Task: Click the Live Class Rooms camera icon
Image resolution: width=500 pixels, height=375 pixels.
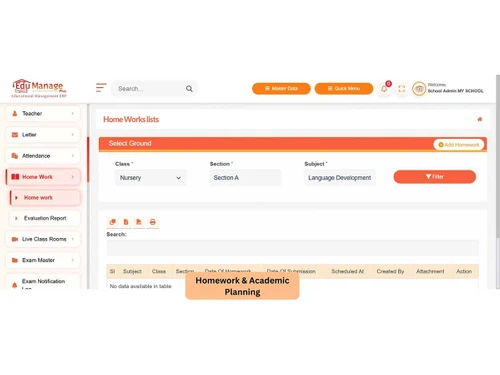Action: tap(15, 239)
